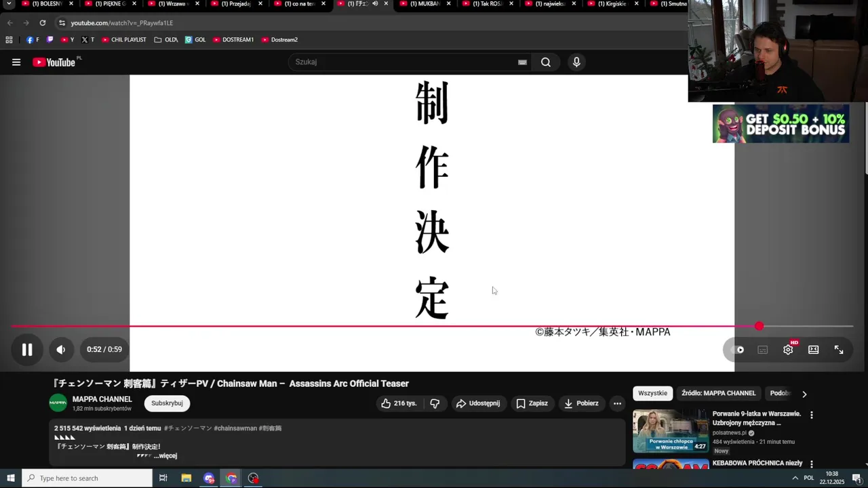Screen dimensions: 868x488
Task: Click the Pobierz download button
Action: point(582,403)
